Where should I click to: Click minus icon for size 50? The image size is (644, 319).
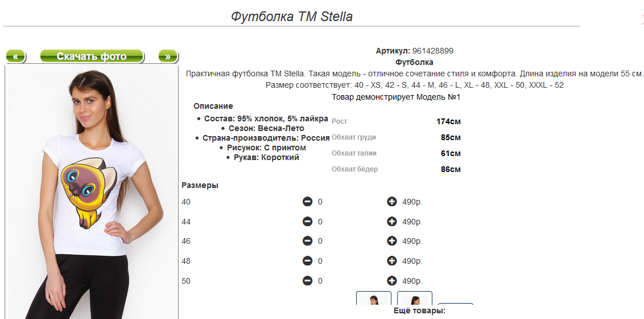coord(307,281)
